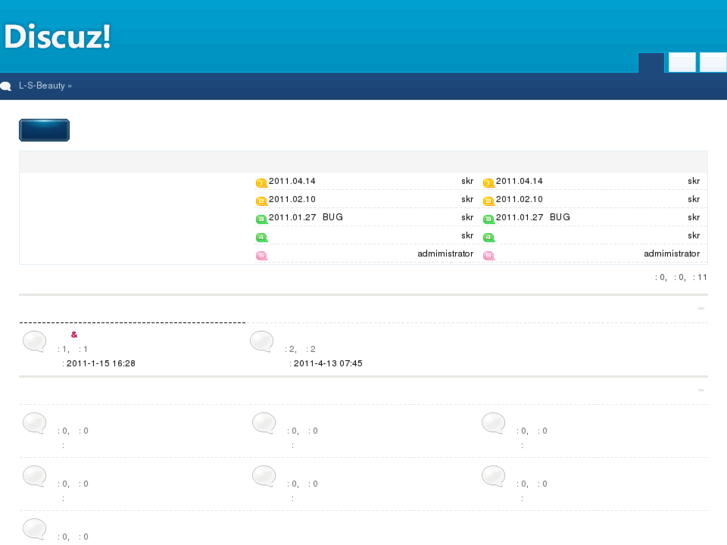Click author skr of left 2011.02.10 thread
This screenshot has width=727, height=545.
[467, 199]
